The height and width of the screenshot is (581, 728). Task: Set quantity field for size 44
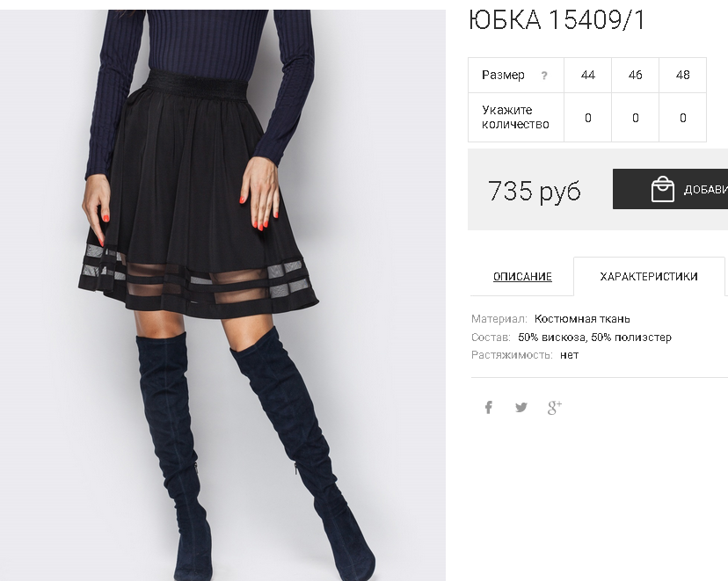[588, 118]
